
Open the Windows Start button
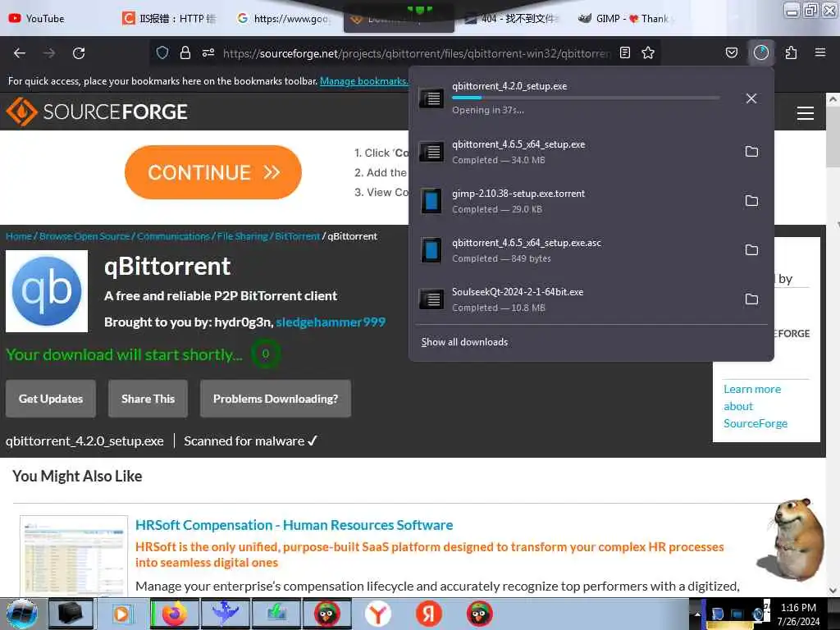21,614
